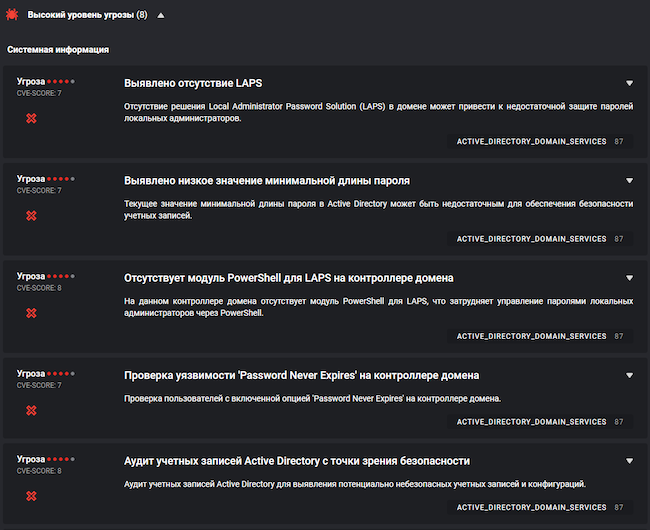Click the 'Системная информация' section label
The width and height of the screenshot is (650, 530).
point(58,49)
